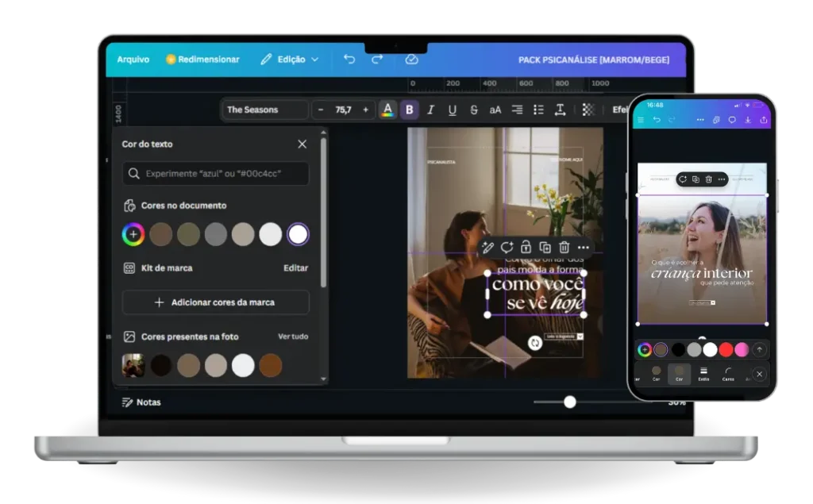Toggle bold formatting on selected text
The width and height of the screenshot is (813, 504).
click(409, 110)
